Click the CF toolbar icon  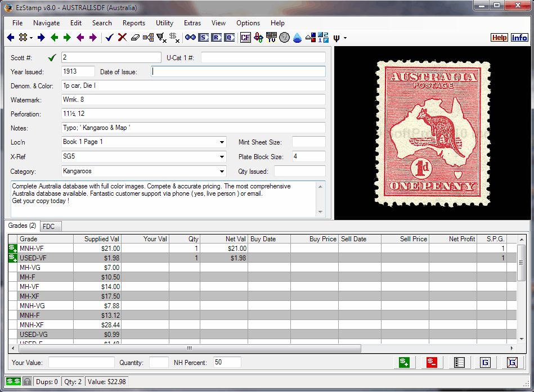click(245, 38)
